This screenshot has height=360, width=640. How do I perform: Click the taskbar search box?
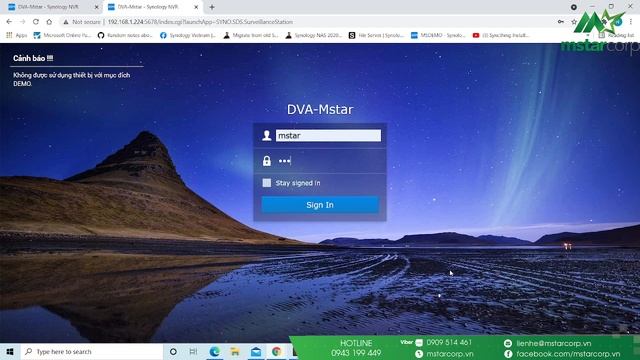pyautogui.click(x=91, y=351)
